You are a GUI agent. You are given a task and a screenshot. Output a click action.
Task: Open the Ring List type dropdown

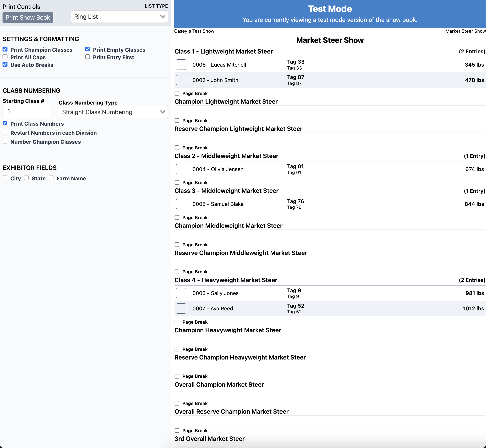(x=119, y=17)
